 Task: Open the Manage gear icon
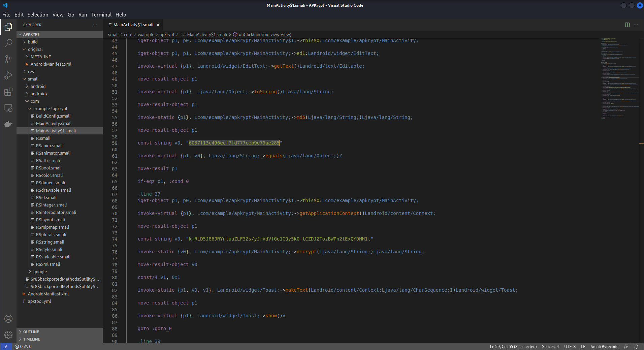tap(8, 335)
